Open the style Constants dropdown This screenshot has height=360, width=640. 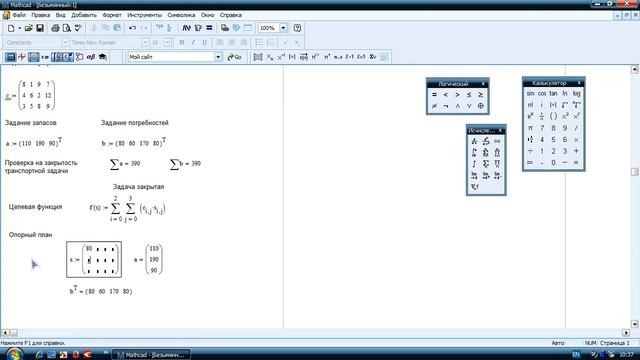pyautogui.click(x=65, y=42)
